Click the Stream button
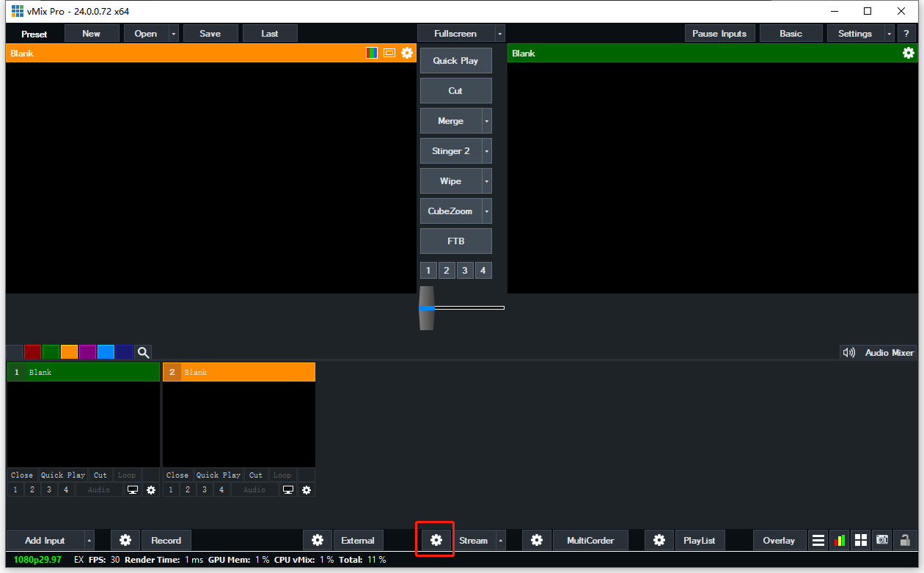924x573 pixels. click(x=473, y=540)
